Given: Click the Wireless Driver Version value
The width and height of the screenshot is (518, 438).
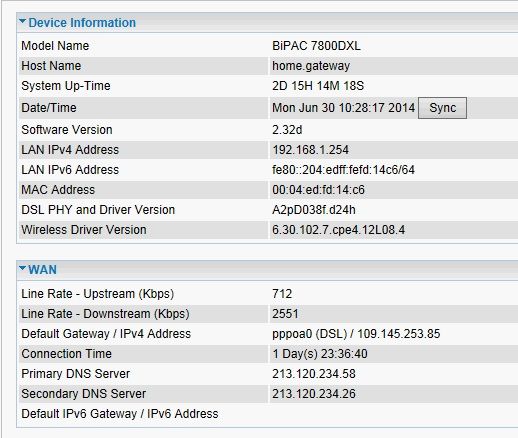Looking at the screenshot, I should point(339,230).
